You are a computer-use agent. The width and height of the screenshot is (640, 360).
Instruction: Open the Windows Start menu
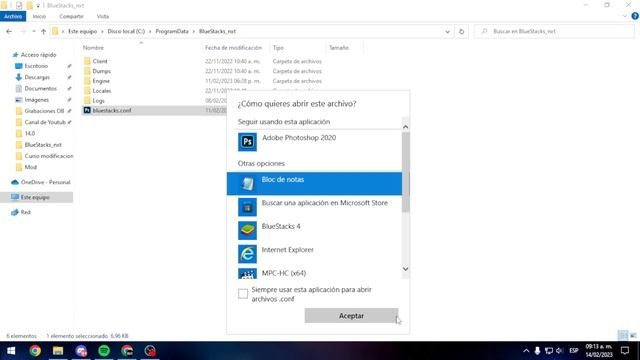[11, 351]
